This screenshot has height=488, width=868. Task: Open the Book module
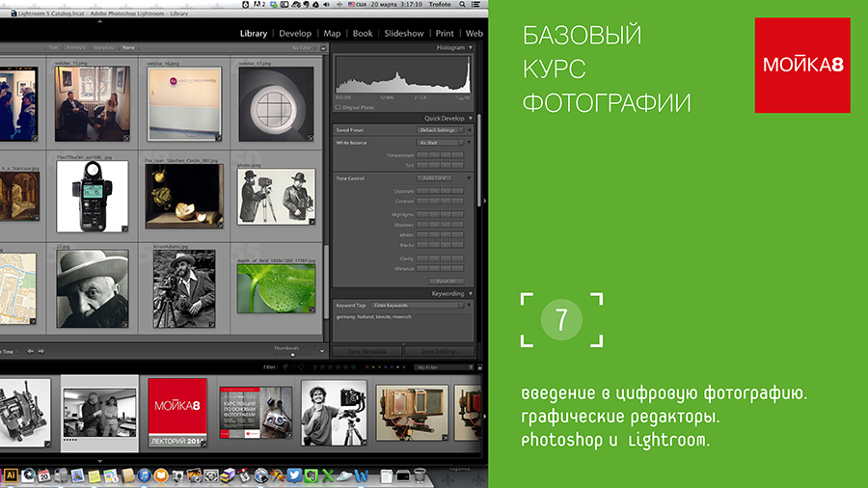(363, 33)
